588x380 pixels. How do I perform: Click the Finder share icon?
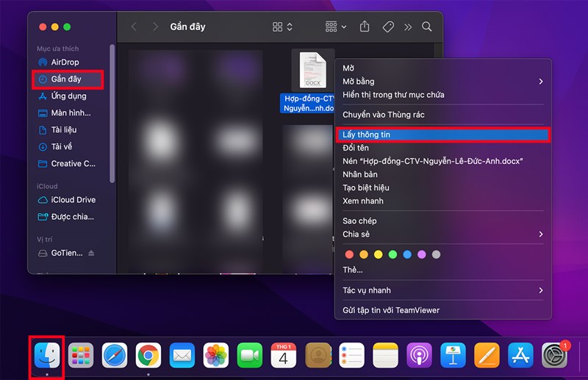[365, 26]
